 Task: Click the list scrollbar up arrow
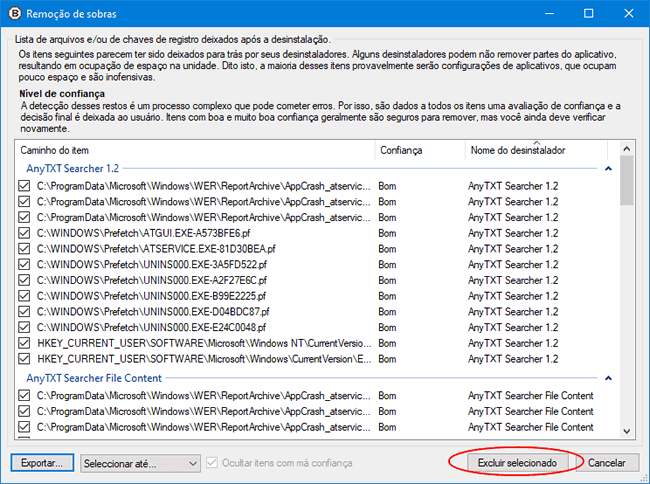(627, 149)
